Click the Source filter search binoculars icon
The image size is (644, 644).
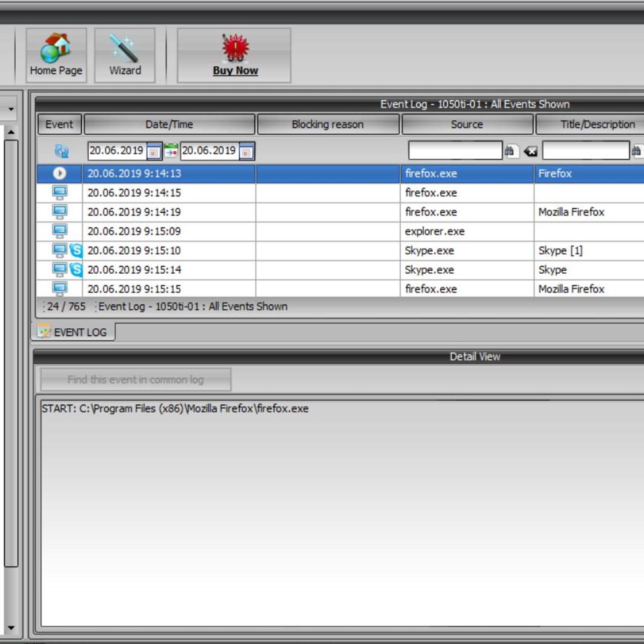511,151
